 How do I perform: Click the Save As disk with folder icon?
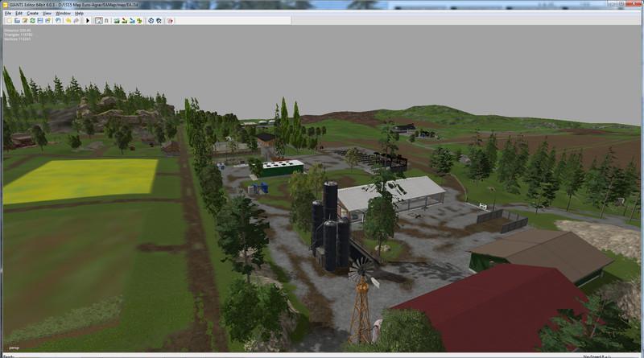click(48, 21)
